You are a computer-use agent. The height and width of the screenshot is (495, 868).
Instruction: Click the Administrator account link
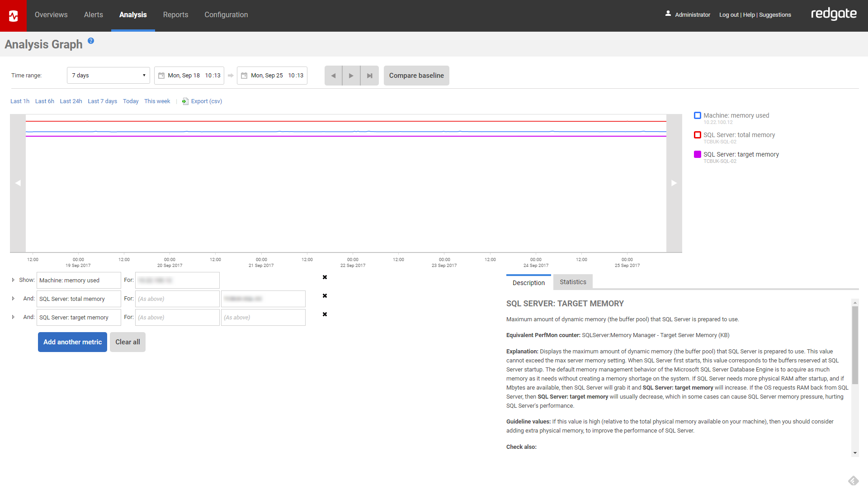(x=693, y=15)
